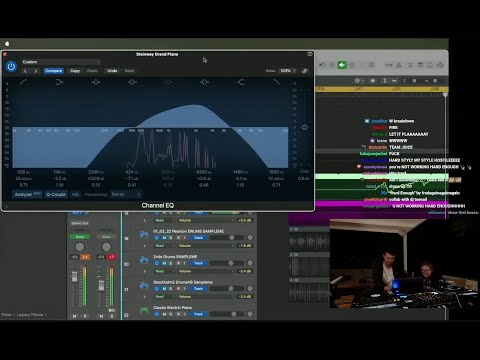Select the 2200 Hz band frequency value

tap(95, 172)
